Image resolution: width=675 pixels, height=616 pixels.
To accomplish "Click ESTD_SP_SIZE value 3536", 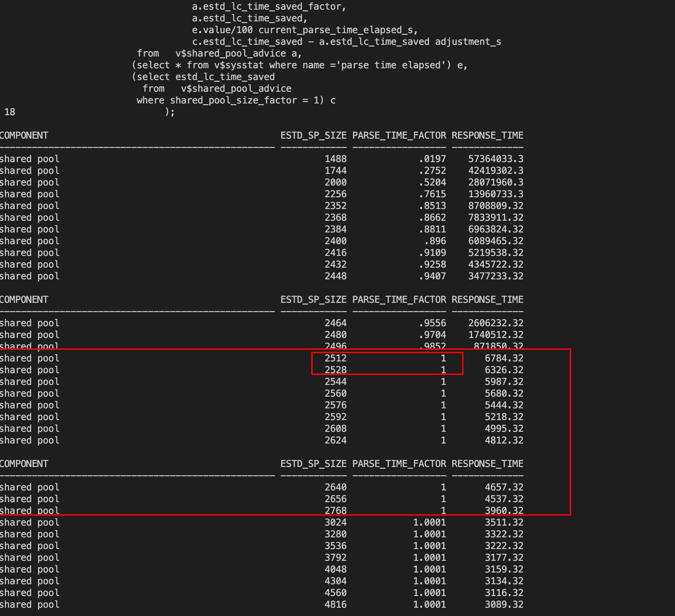I will tap(335, 546).
